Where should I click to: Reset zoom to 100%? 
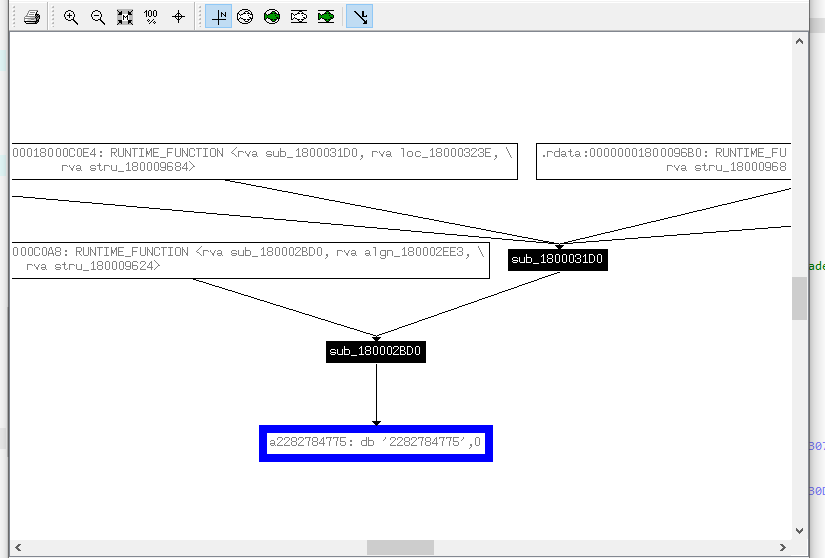151,17
